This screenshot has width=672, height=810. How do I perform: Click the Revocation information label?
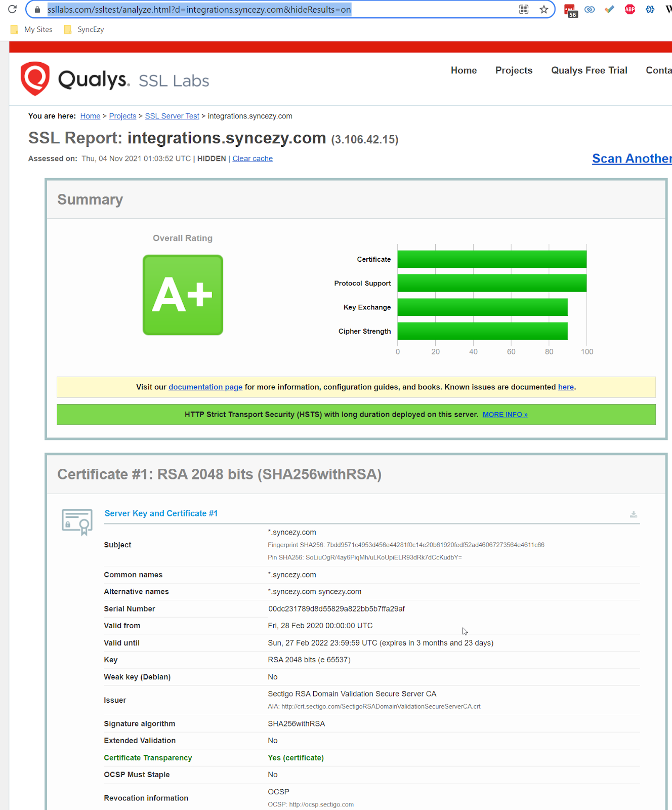coord(146,798)
